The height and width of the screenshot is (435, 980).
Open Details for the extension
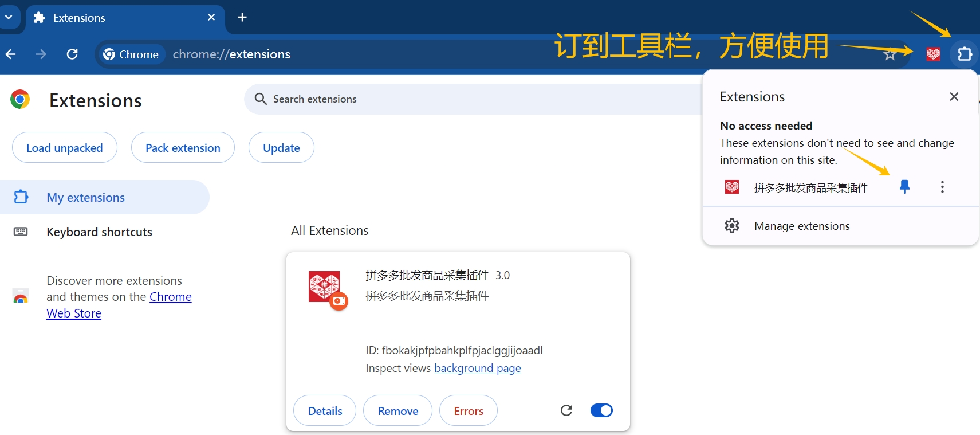[325, 410]
